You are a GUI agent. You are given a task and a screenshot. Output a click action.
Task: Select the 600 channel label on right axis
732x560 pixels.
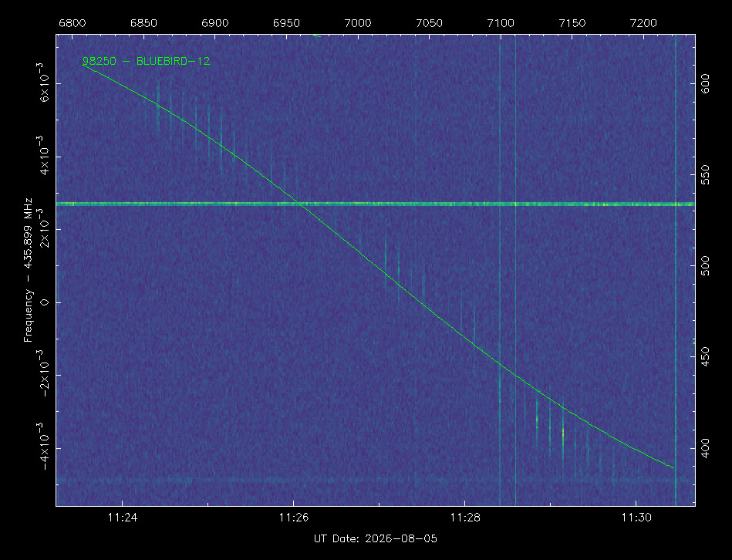706,83
